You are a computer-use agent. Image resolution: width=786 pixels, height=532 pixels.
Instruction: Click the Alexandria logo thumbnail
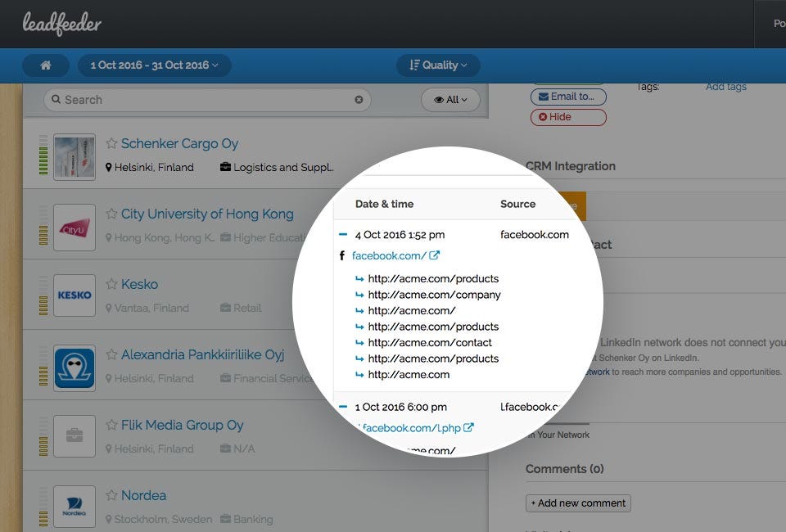coord(75,368)
